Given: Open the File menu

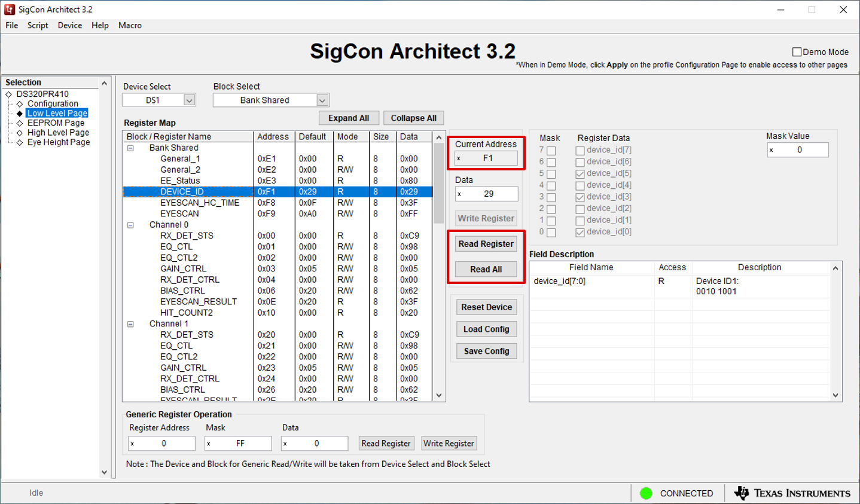Looking at the screenshot, I should pos(12,25).
